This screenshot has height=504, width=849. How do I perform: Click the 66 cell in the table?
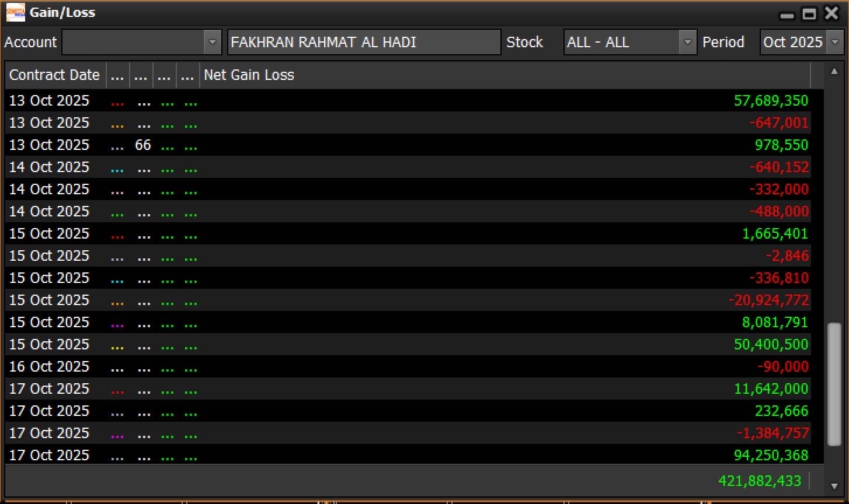pos(143,145)
